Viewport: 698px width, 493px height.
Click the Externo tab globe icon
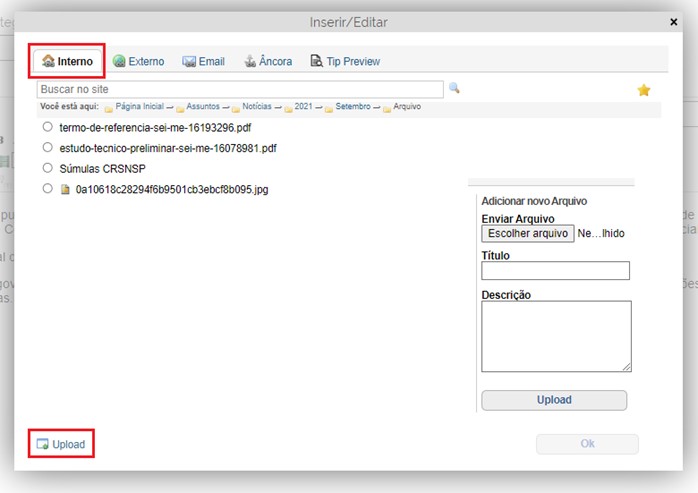click(119, 61)
